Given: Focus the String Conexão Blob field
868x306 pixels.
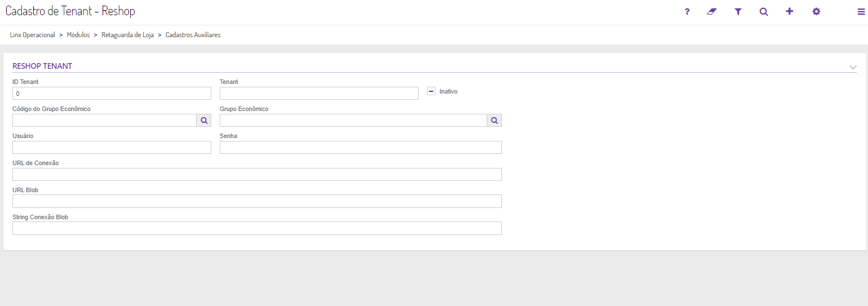Looking at the screenshot, I should (257, 228).
